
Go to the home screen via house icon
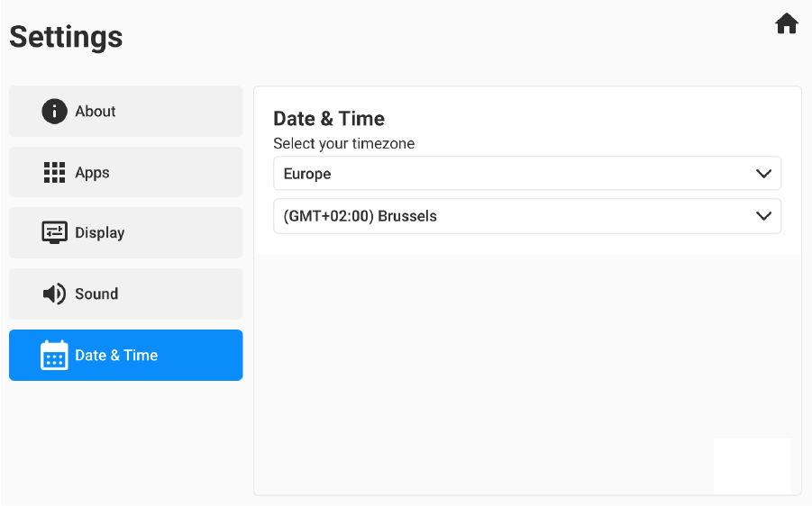(786, 24)
